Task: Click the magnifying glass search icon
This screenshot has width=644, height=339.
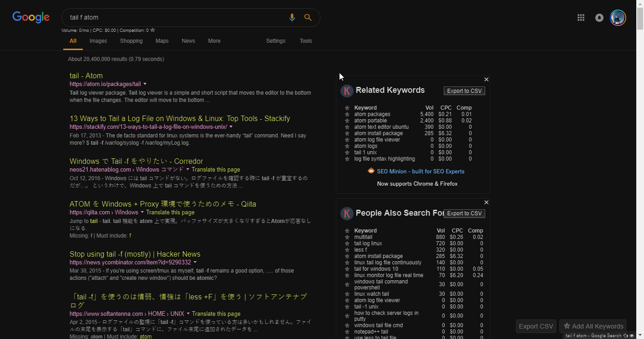Action: [x=308, y=17]
